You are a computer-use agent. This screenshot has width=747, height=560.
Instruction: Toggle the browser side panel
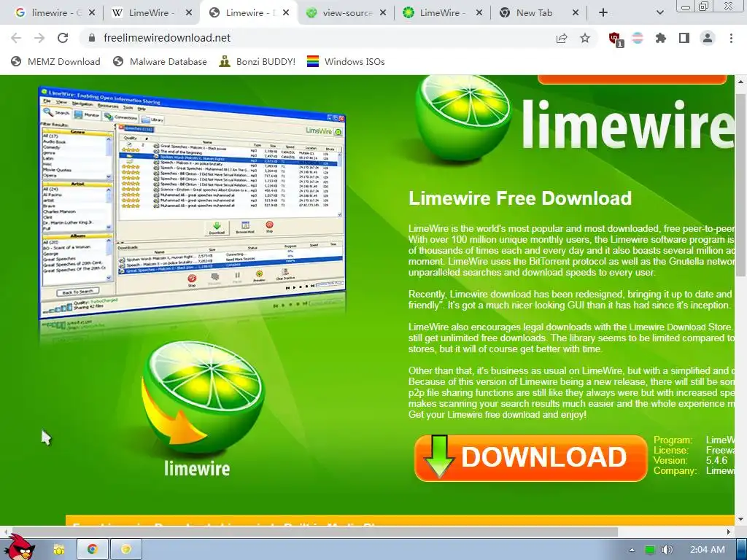(684, 38)
